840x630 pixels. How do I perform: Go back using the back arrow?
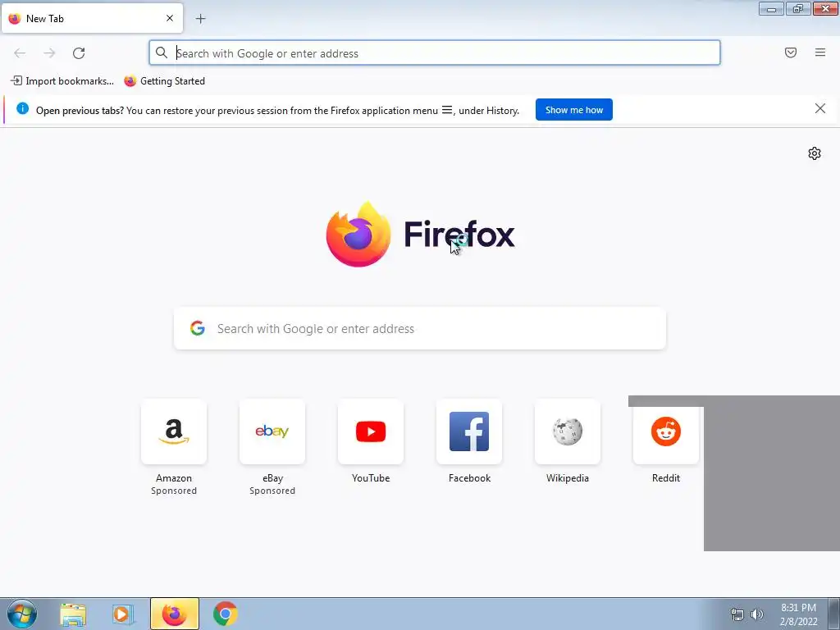[x=20, y=53]
